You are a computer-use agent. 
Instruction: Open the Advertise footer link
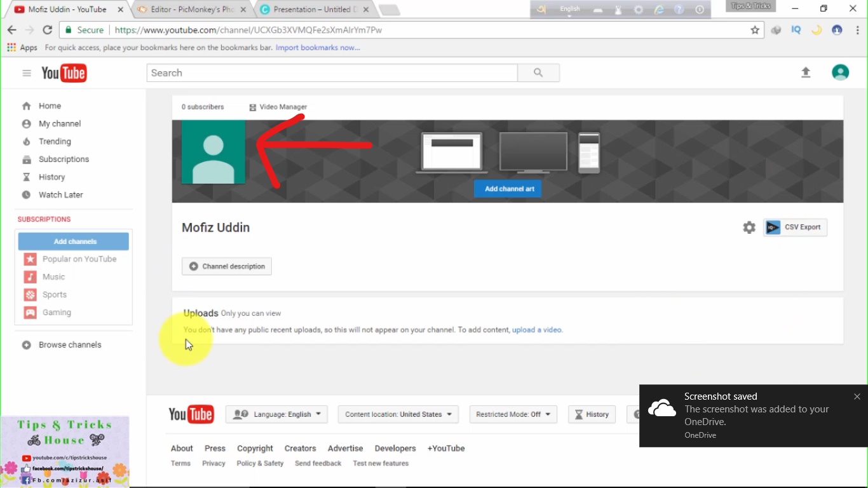345,449
